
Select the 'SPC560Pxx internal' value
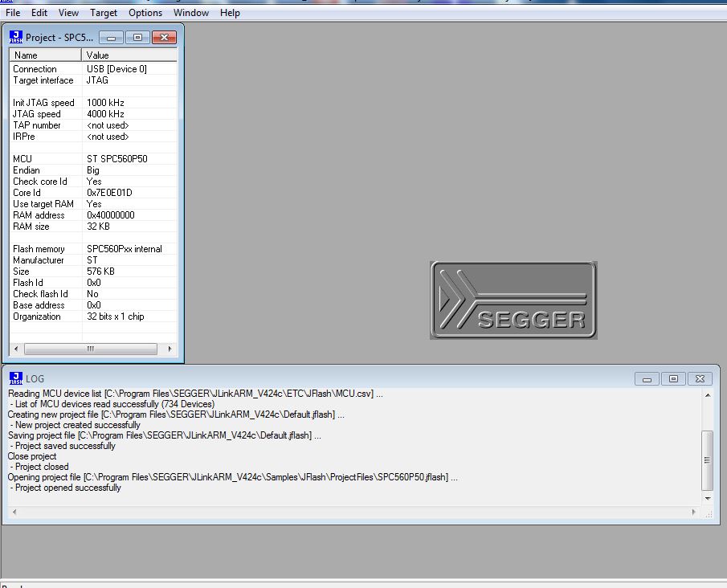(x=125, y=248)
